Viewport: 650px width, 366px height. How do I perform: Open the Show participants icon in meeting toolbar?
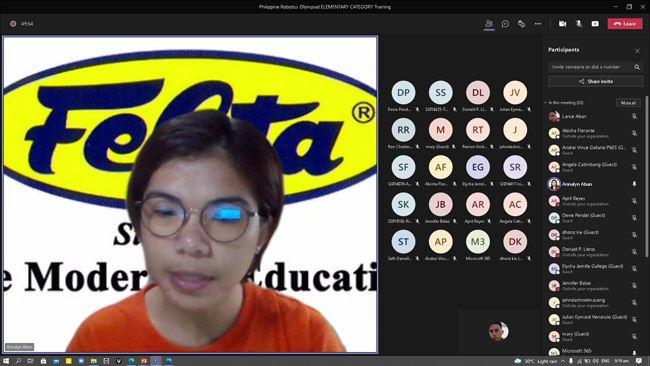tap(489, 24)
